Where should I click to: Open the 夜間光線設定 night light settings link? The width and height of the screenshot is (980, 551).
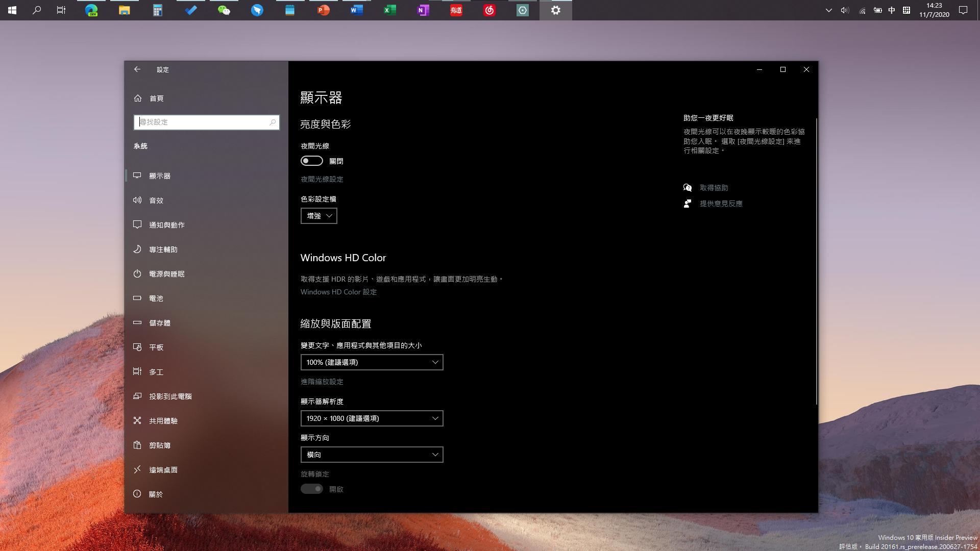click(x=322, y=179)
